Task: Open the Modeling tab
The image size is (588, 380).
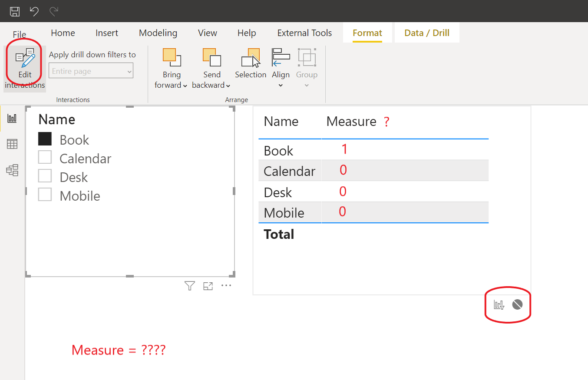Action: click(158, 33)
